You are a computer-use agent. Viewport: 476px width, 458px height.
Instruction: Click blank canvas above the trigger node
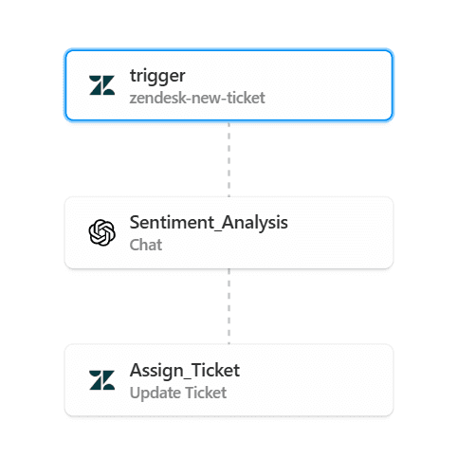tap(229, 24)
